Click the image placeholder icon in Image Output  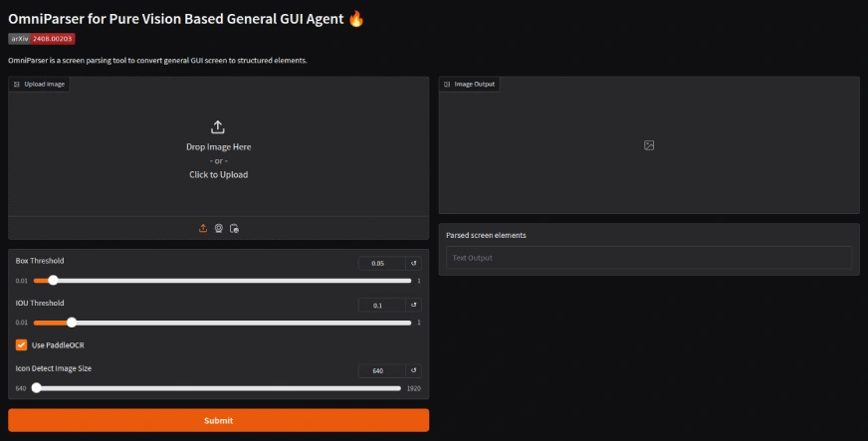pyautogui.click(x=649, y=145)
